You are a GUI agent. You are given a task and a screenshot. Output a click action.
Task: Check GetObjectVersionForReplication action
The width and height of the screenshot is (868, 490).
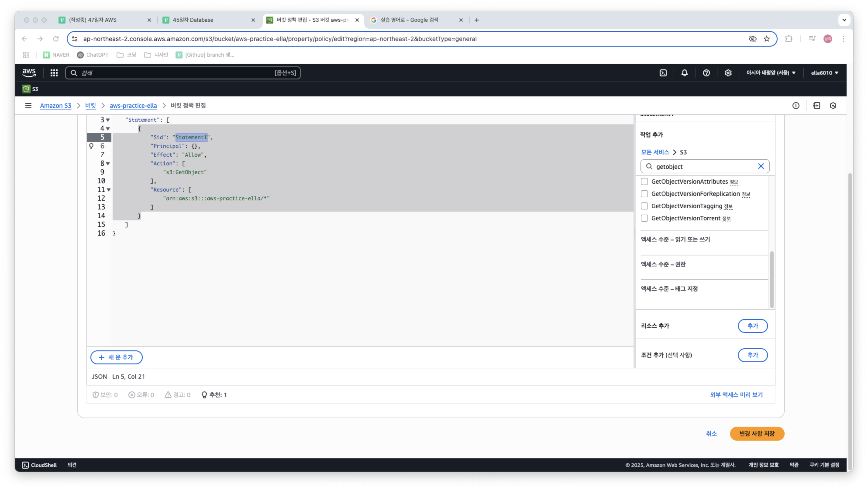[x=644, y=194]
